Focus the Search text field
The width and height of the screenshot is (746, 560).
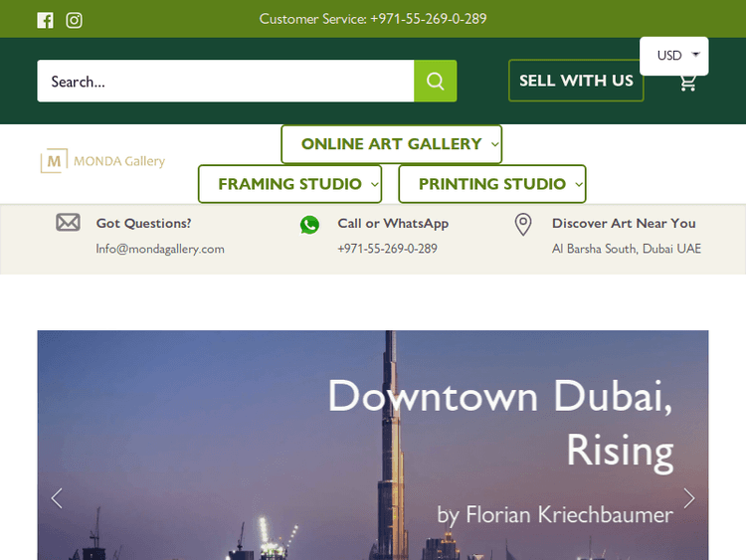click(225, 82)
